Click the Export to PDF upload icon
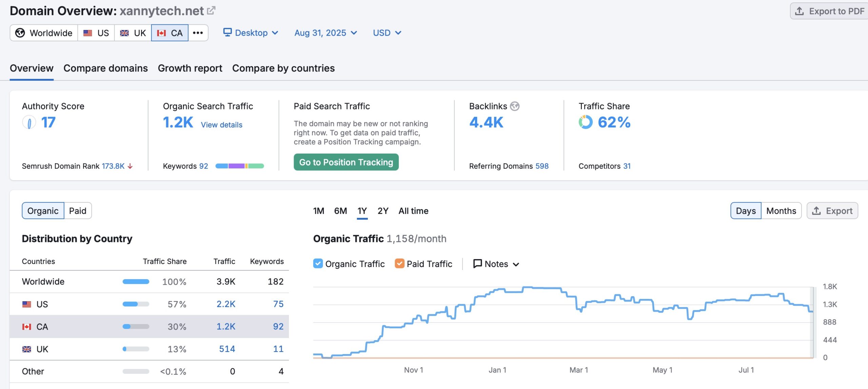 [800, 11]
